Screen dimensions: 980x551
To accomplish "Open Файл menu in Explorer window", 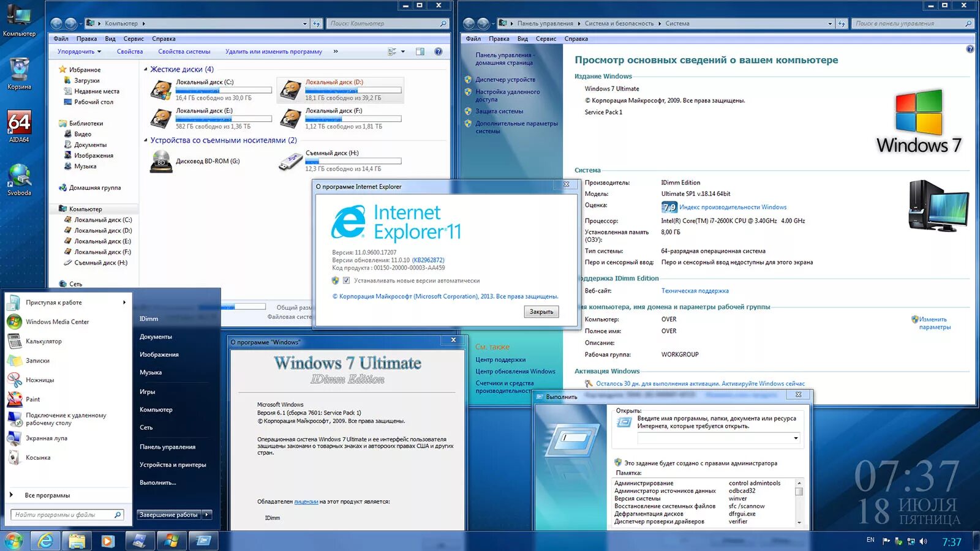I will click(x=61, y=39).
